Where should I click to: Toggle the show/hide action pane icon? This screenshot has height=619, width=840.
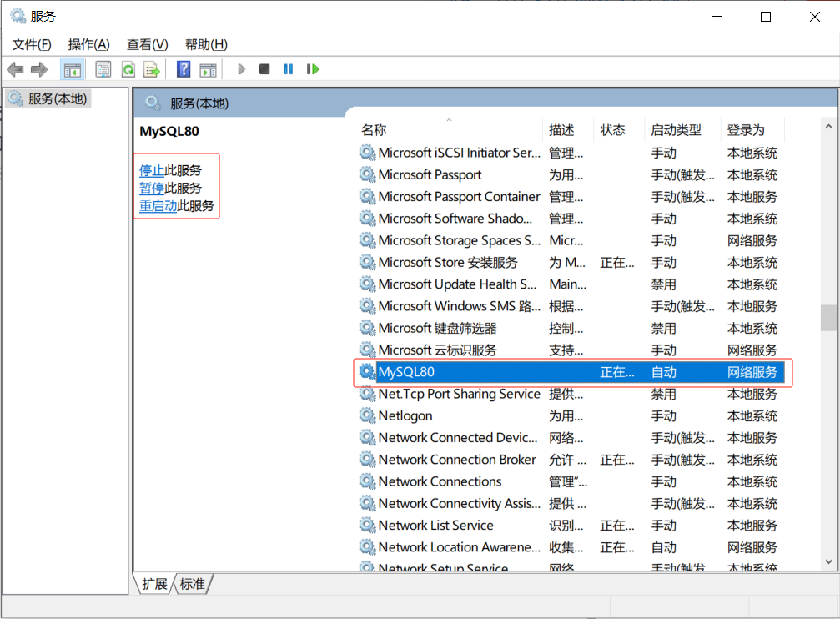click(x=208, y=70)
